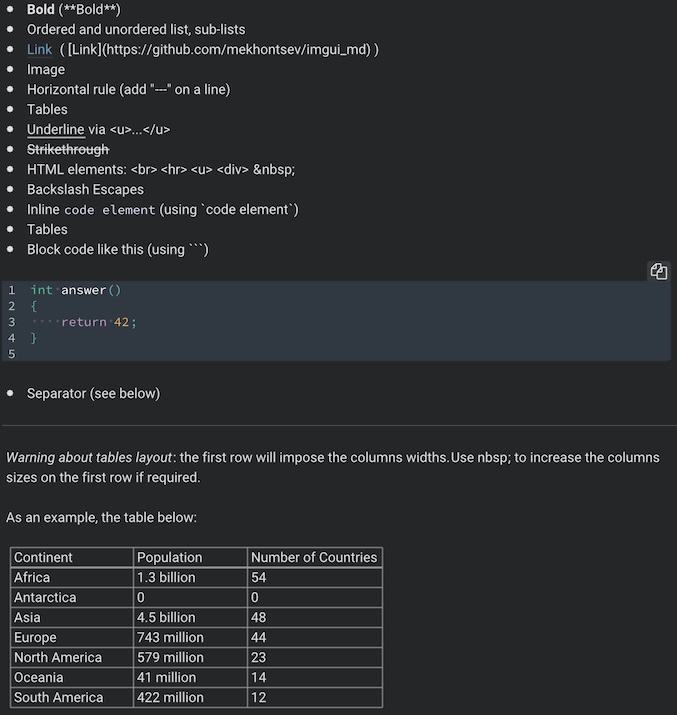Select the "South America" table cell
677x715 pixels.
(x=59, y=697)
